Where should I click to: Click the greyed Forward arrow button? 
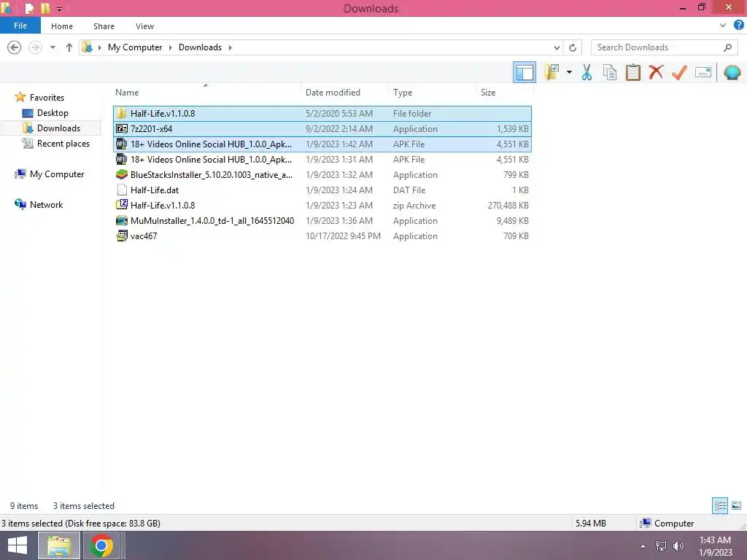pyautogui.click(x=35, y=47)
